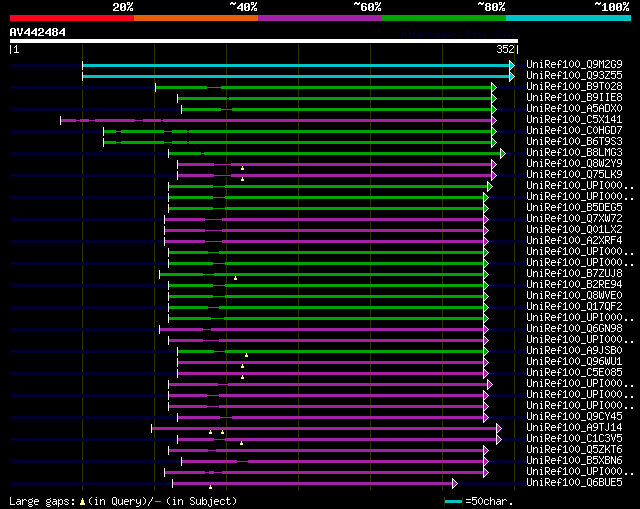Click the 352 query end position label
The height and width of the screenshot is (509, 640).
click(505, 49)
